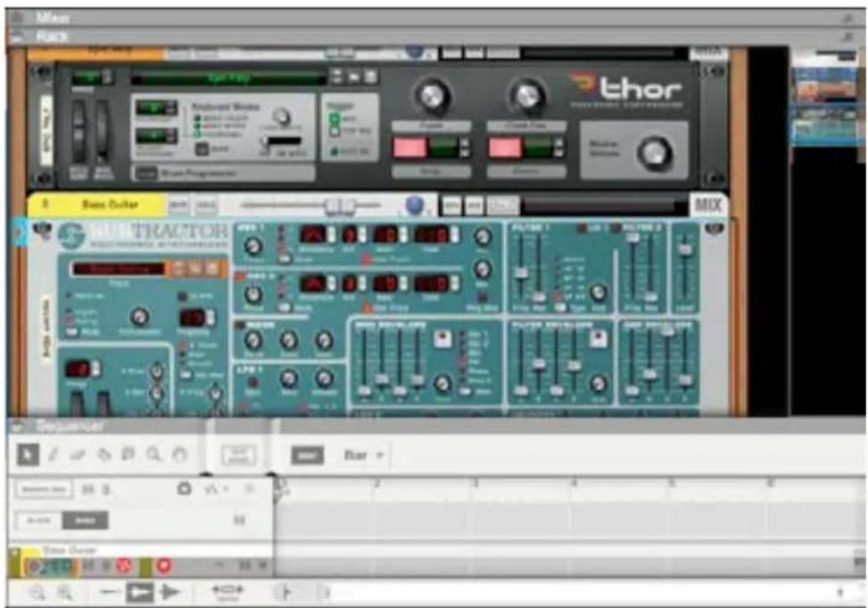Select the Mute tool in sequencer toolbar

128,455
